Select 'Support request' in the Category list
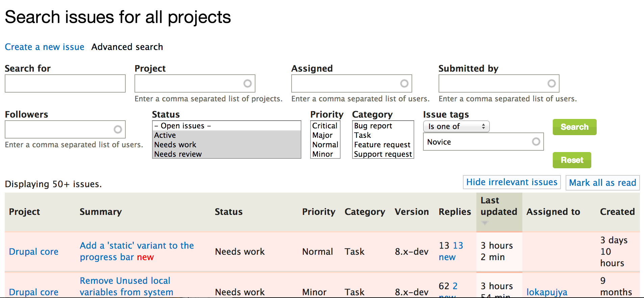Image resolution: width=644 pixels, height=298 pixels. point(383,154)
